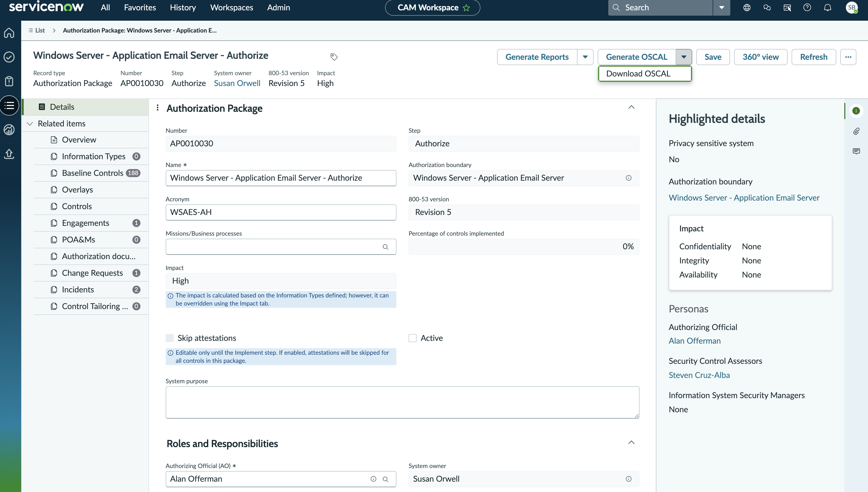Enable the Active checkbox

point(412,338)
